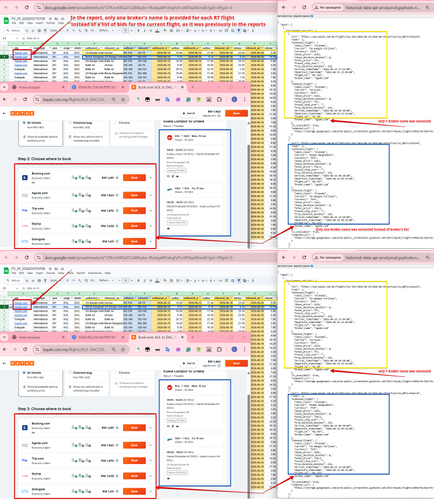Open the zoom level dropdown in the upper Sheets toolbar

tap(55, 30)
